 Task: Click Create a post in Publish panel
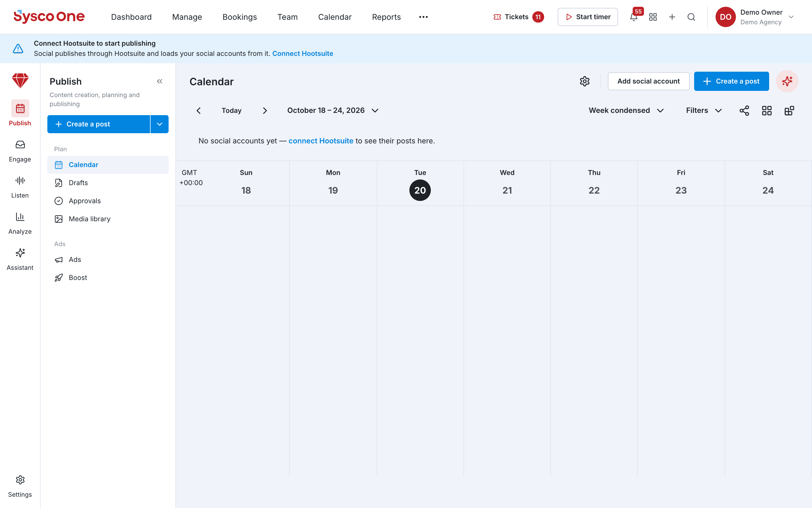[x=99, y=124]
